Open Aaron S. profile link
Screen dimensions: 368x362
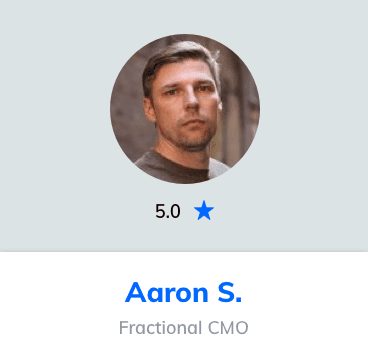point(183,292)
